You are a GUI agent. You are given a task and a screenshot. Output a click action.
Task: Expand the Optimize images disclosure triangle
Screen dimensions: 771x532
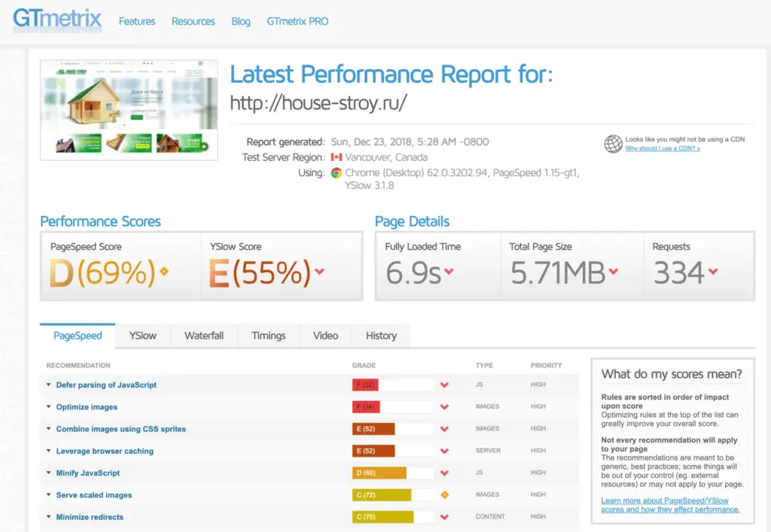click(49, 406)
